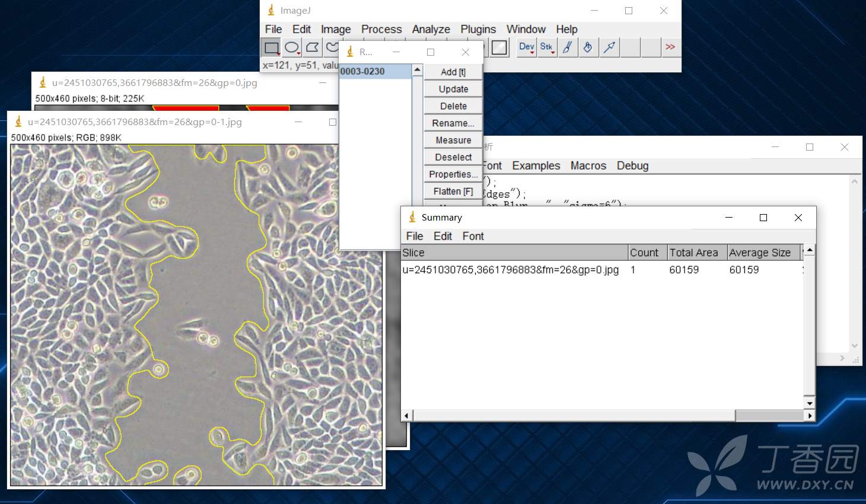Open the More Tools >> menu
The width and height of the screenshot is (866, 504).
[x=670, y=47]
